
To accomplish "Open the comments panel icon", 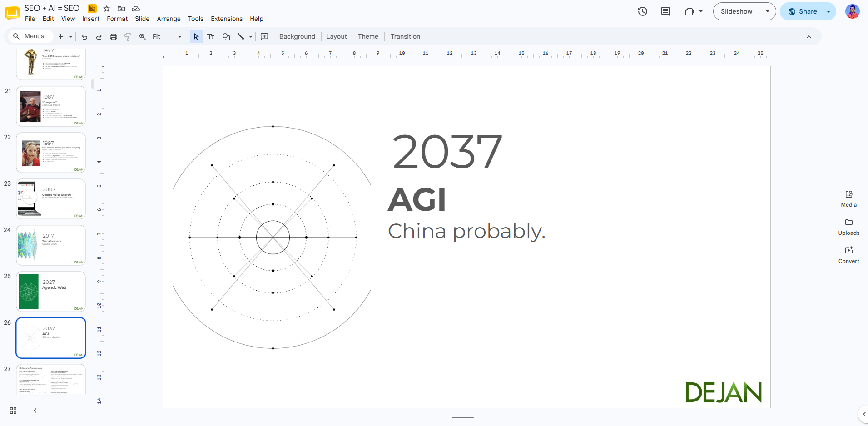I will (x=665, y=11).
